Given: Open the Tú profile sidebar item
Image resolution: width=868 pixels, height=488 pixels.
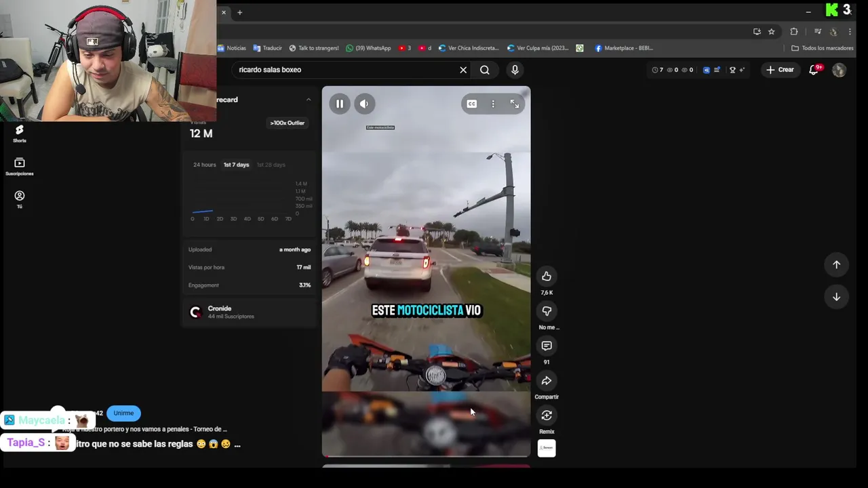Looking at the screenshot, I should 20,199.
